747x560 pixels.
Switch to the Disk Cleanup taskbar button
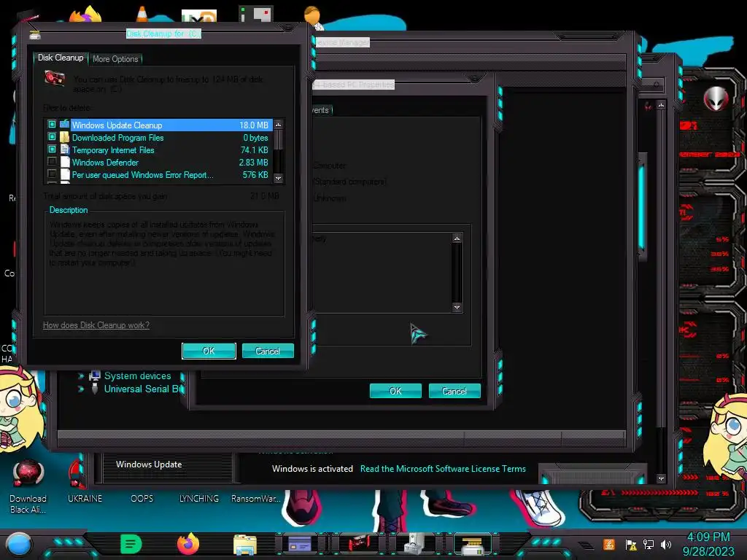click(x=473, y=544)
